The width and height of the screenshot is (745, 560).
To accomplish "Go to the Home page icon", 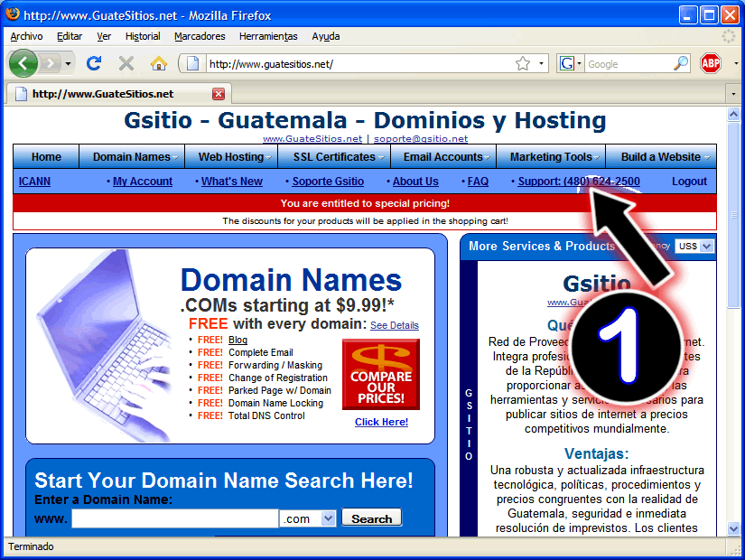I will (159, 63).
